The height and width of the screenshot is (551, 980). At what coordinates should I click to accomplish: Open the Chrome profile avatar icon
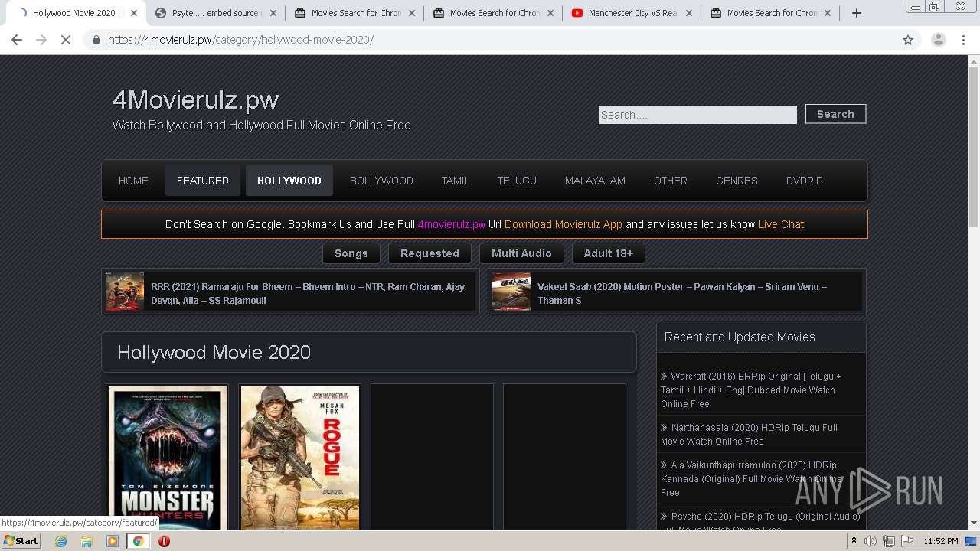[938, 40]
